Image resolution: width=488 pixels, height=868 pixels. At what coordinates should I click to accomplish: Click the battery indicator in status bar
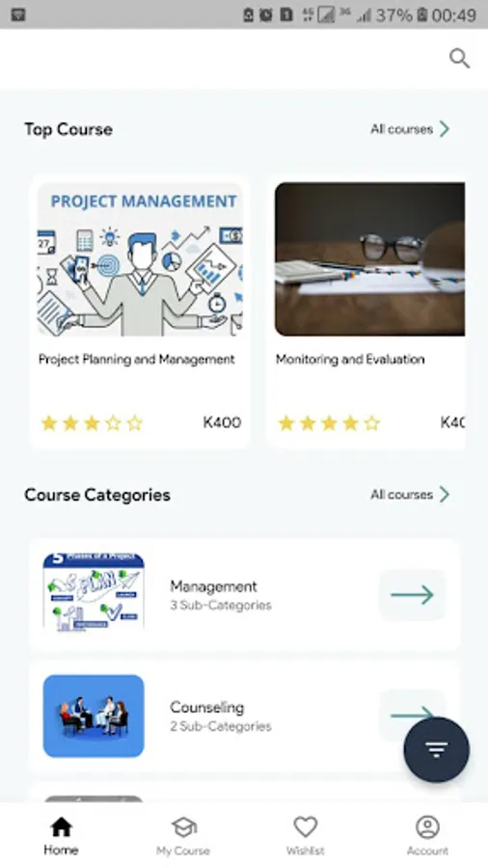[x=422, y=14]
